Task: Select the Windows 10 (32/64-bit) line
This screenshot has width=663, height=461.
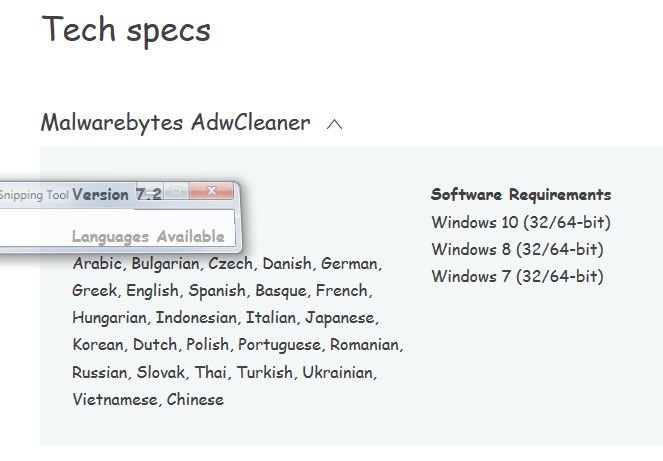Action: pyautogui.click(x=520, y=222)
